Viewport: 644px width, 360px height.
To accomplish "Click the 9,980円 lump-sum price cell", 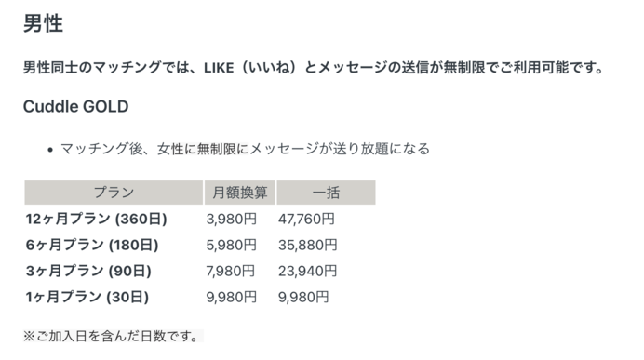I will pos(303,297).
